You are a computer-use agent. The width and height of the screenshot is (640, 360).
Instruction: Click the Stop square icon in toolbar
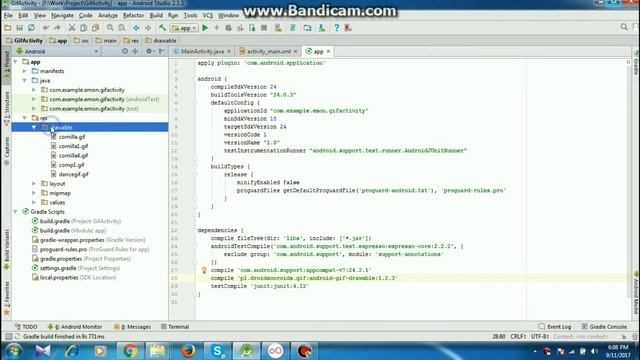(x=264, y=28)
